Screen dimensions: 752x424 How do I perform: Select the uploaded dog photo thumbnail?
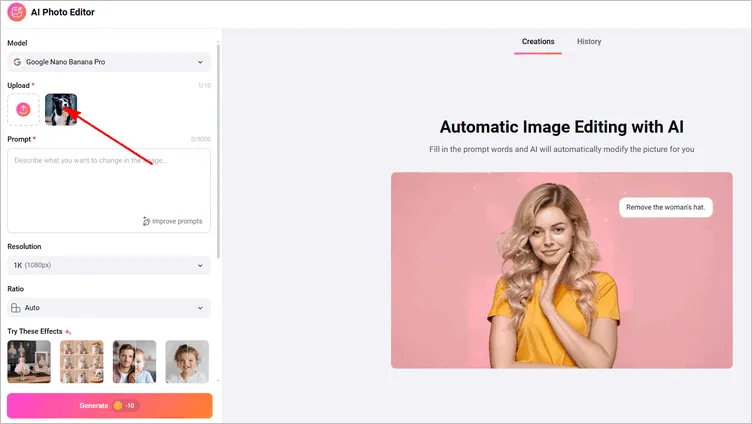pyautogui.click(x=61, y=109)
